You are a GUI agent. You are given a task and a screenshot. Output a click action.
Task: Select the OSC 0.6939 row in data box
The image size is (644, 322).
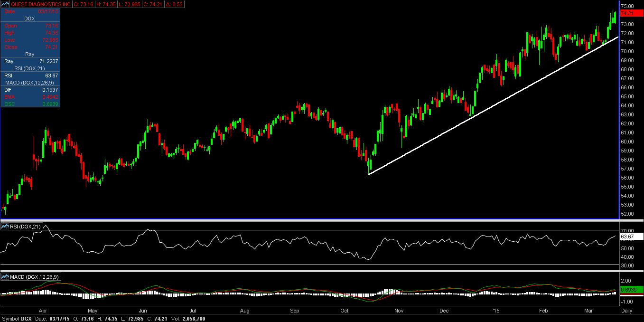[x=30, y=104]
